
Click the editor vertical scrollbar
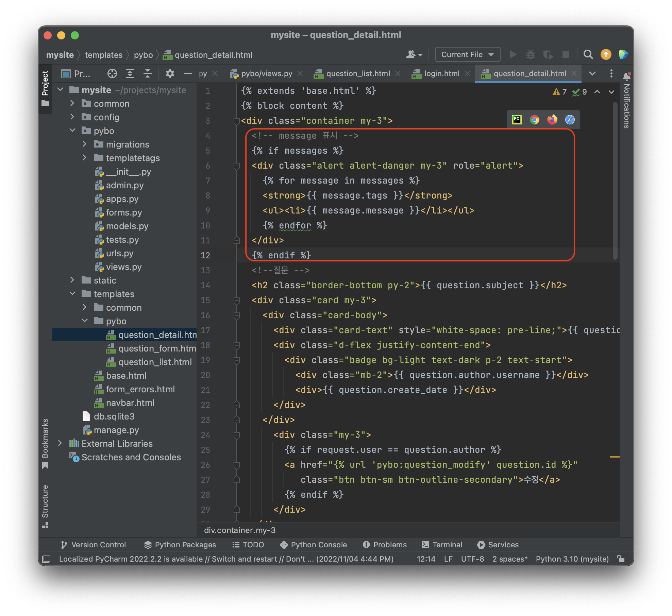615,180
